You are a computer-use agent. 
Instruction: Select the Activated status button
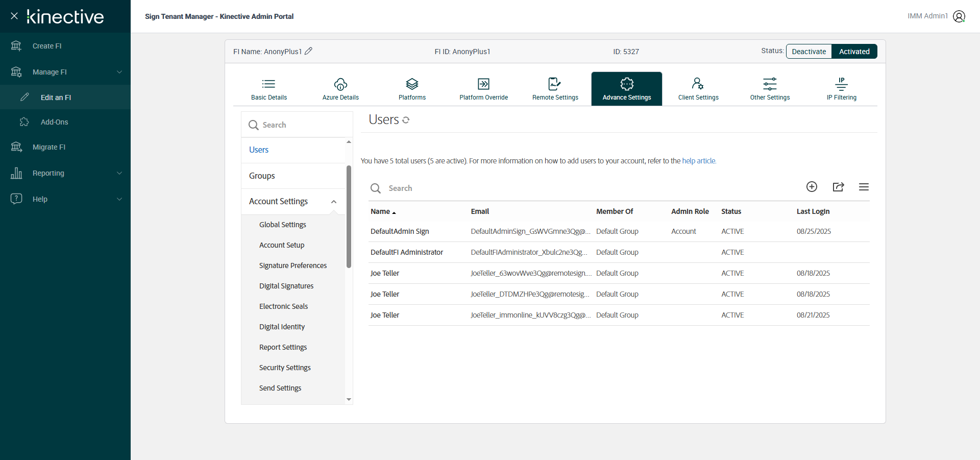(854, 52)
